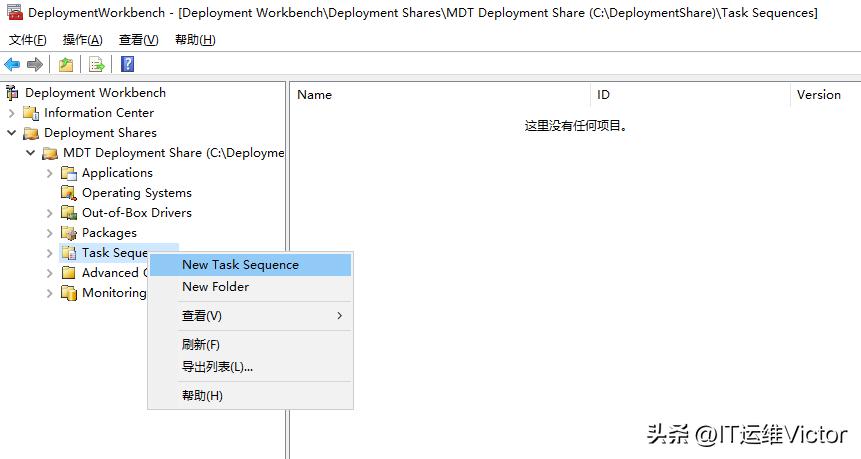Click the submenu arrow beside 查看(V)
This screenshot has height=459, width=861.
[339, 316]
